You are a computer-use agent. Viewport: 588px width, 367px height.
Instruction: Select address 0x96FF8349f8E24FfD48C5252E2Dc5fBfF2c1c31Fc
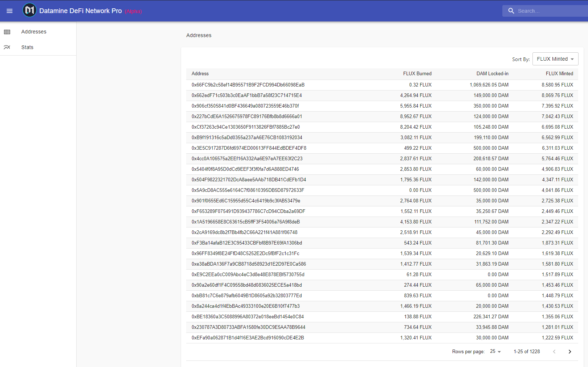(x=245, y=254)
